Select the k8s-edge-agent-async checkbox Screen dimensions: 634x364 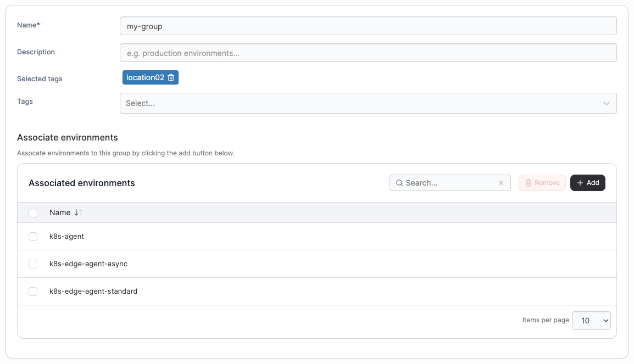click(33, 264)
